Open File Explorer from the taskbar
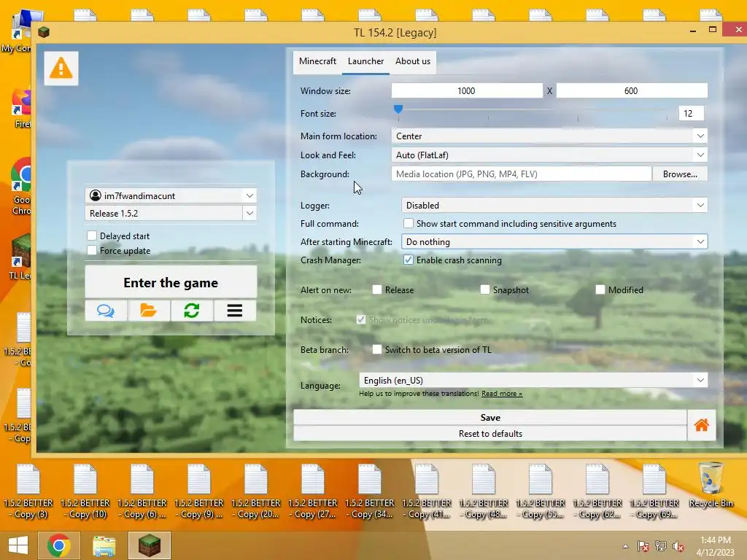 [x=104, y=545]
